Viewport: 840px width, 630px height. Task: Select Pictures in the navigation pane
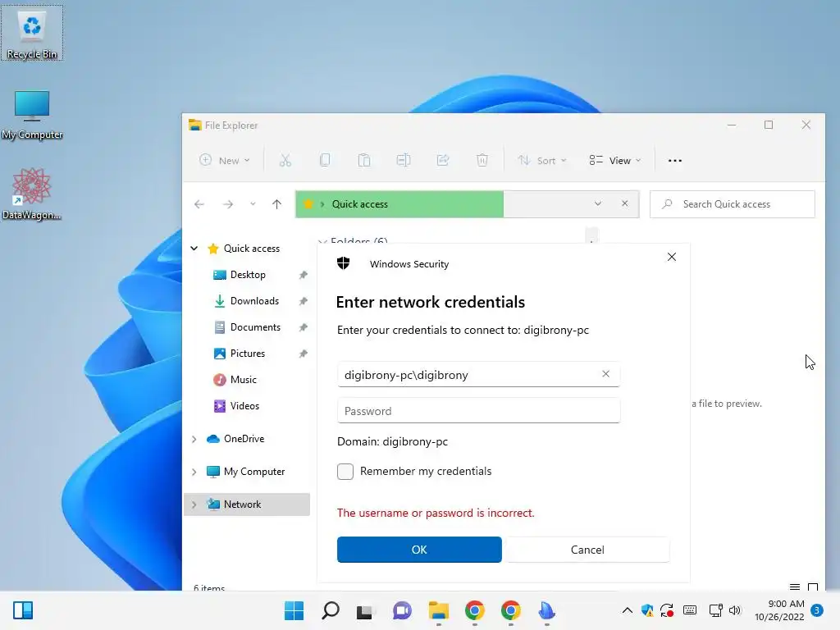(x=248, y=354)
